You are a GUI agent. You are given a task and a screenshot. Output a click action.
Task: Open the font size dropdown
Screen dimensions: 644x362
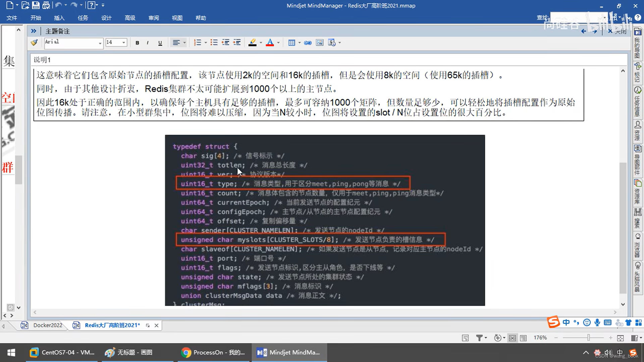point(123,43)
